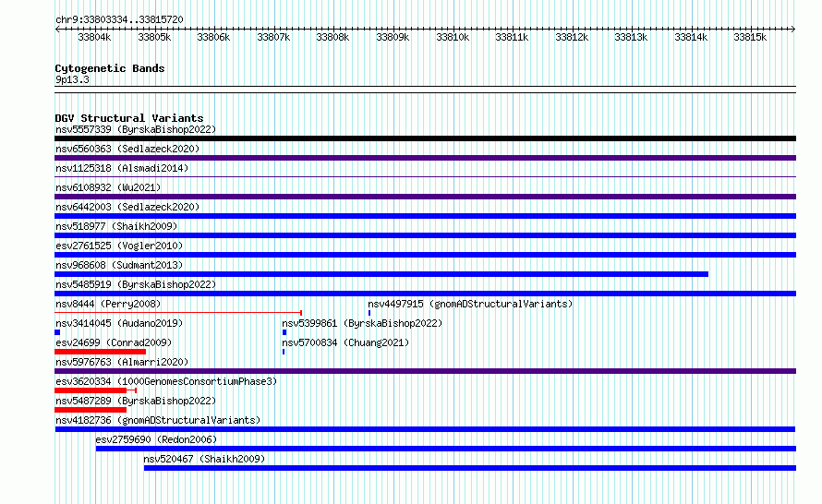
Task: Open variant nsv6442003 (Sedlazeck2020) label
Action: 127,207
